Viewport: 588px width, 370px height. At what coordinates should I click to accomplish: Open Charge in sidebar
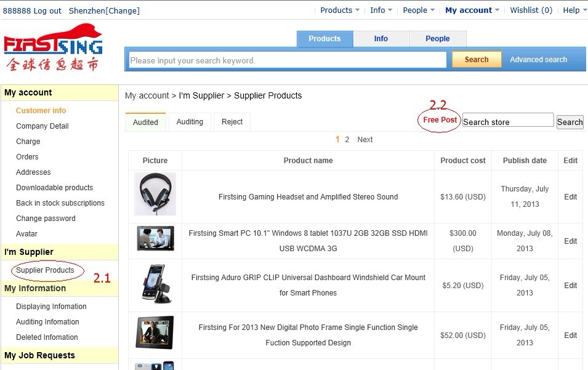coord(28,142)
